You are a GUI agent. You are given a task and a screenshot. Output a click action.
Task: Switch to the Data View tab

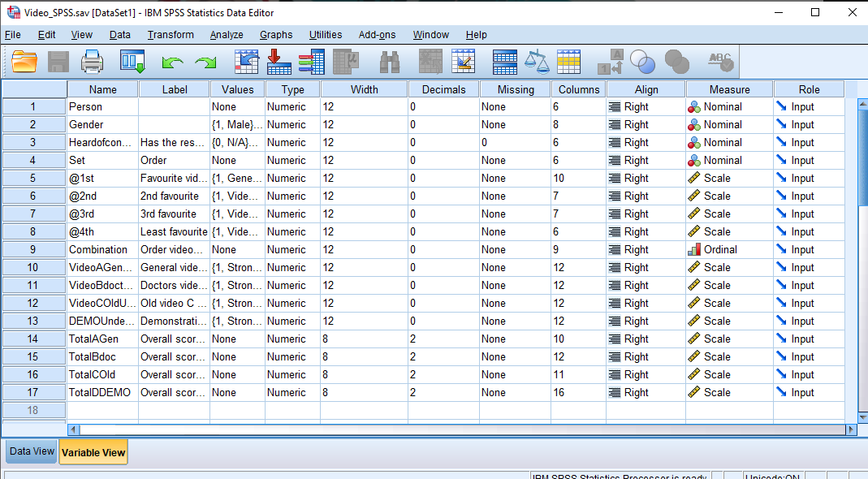coord(31,451)
